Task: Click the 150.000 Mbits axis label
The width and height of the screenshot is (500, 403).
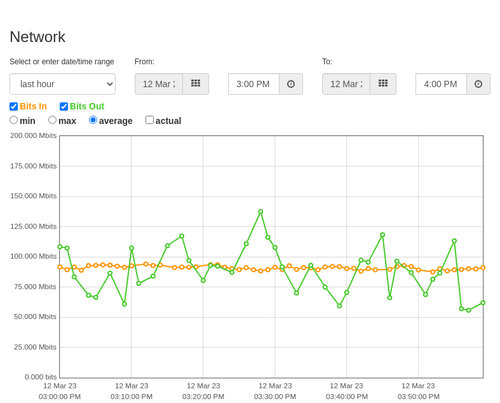Action: click(33, 196)
